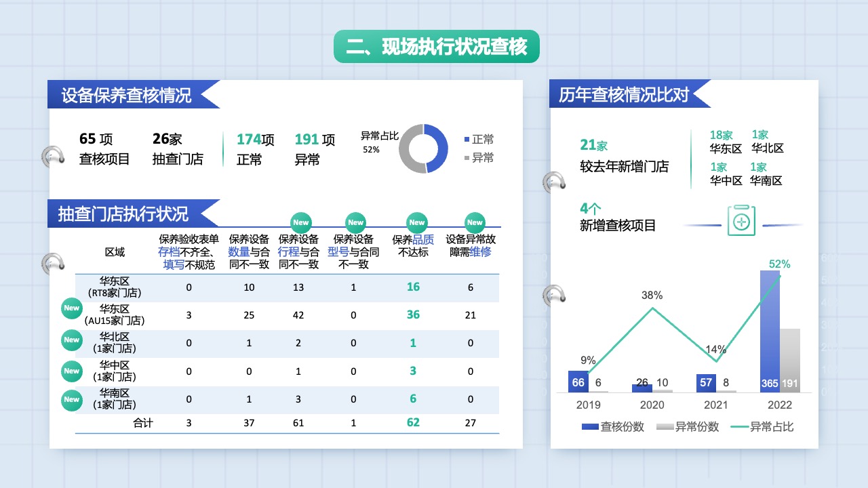
Task: Click the 37 cell in 合计 row
Action: coord(249,423)
